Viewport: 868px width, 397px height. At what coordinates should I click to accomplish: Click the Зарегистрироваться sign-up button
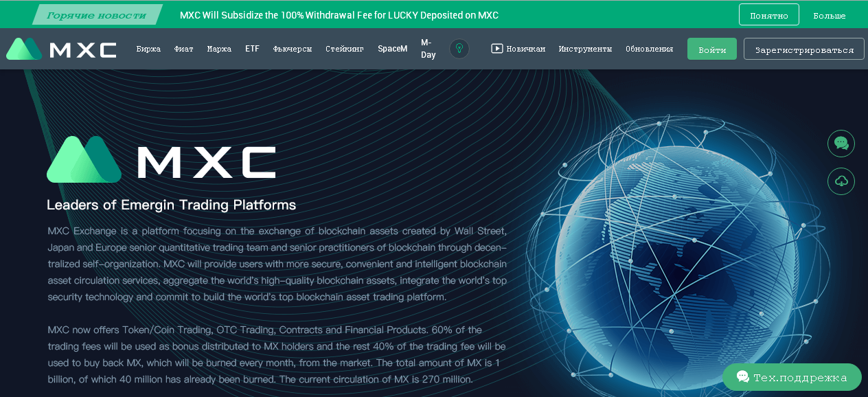[804, 49]
